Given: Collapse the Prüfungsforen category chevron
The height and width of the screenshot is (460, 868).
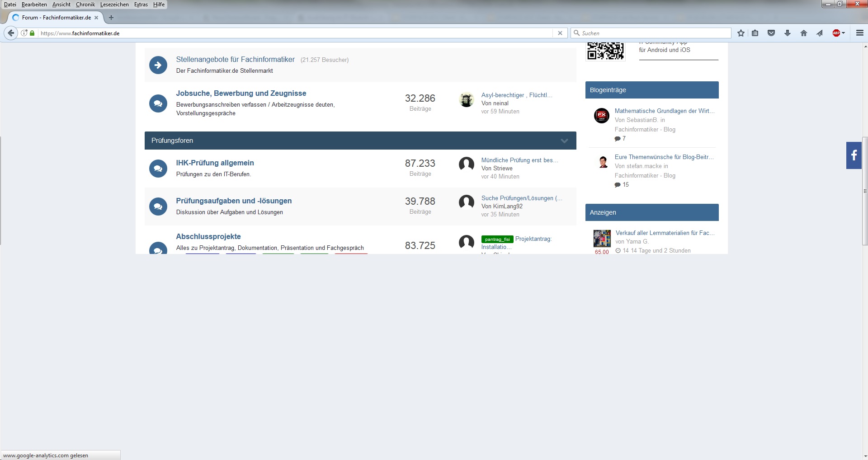Looking at the screenshot, I should [564, 141].
